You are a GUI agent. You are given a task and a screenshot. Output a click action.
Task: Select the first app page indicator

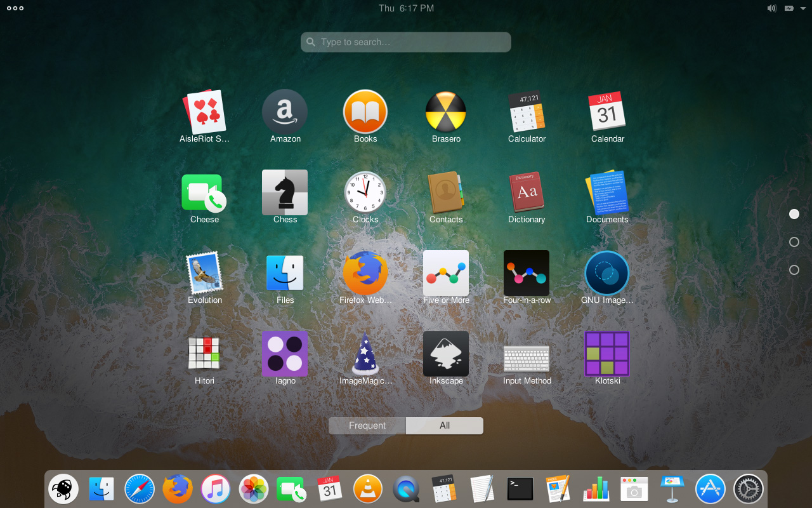(794, 214)
